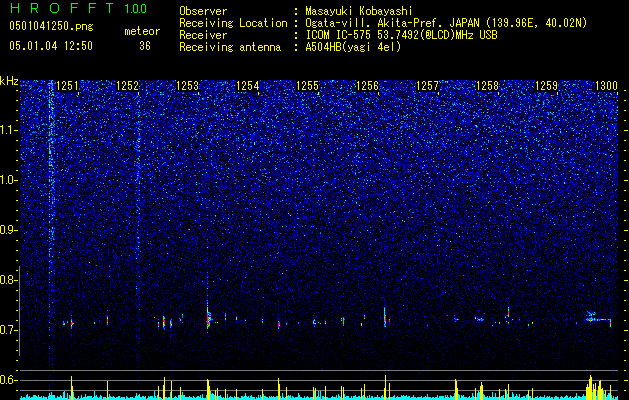The height and width of the screenshot is (400, 629).
Task: Click the 1252 time marker
Action: click(x=127, y=86)
